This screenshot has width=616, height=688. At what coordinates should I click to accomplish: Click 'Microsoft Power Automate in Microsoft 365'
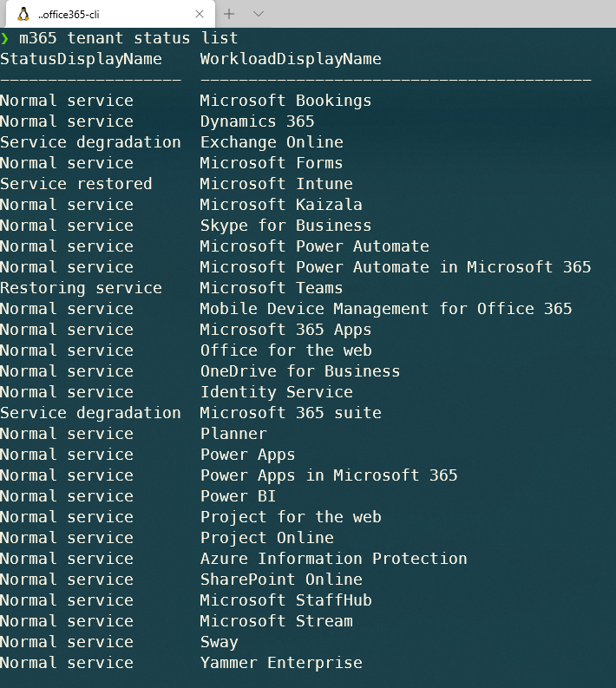[x=396, y=267]
